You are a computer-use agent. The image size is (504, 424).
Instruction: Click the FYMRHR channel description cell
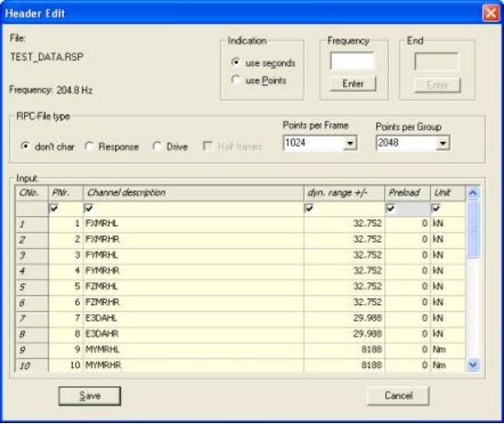pos(194,271)
